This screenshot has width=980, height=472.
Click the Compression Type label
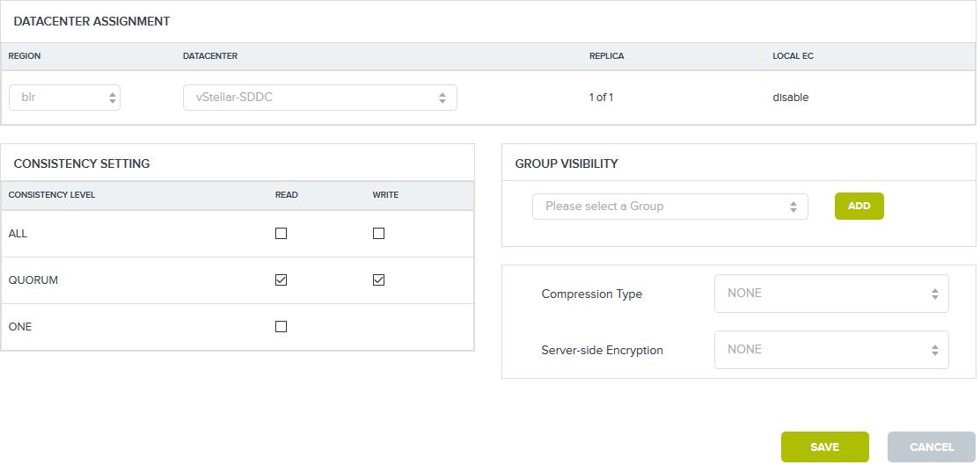[x=591, y=294]
